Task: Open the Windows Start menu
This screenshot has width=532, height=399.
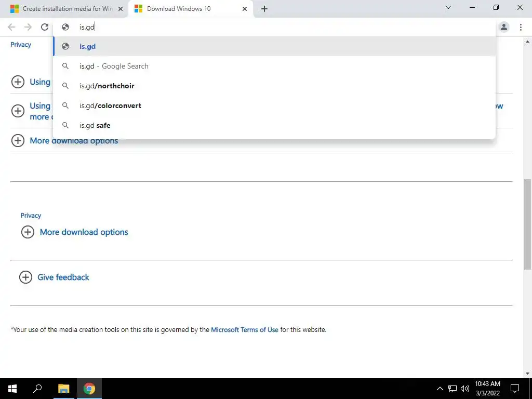Action: [12, 389]
